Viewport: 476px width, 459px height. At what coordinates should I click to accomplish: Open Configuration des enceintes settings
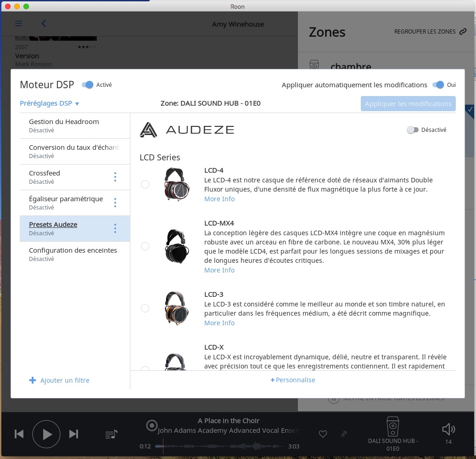[75, 254]
